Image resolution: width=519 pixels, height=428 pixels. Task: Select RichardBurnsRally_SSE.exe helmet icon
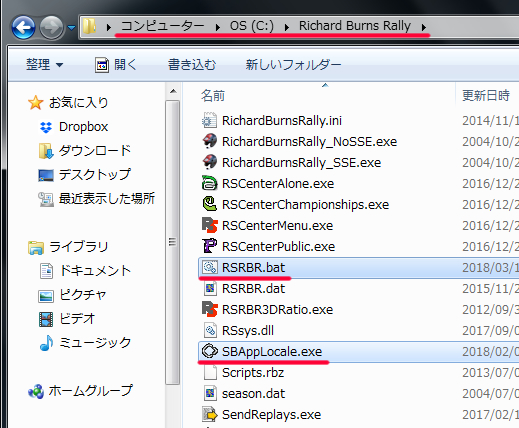pyautogui.click(x=210, y=162)
